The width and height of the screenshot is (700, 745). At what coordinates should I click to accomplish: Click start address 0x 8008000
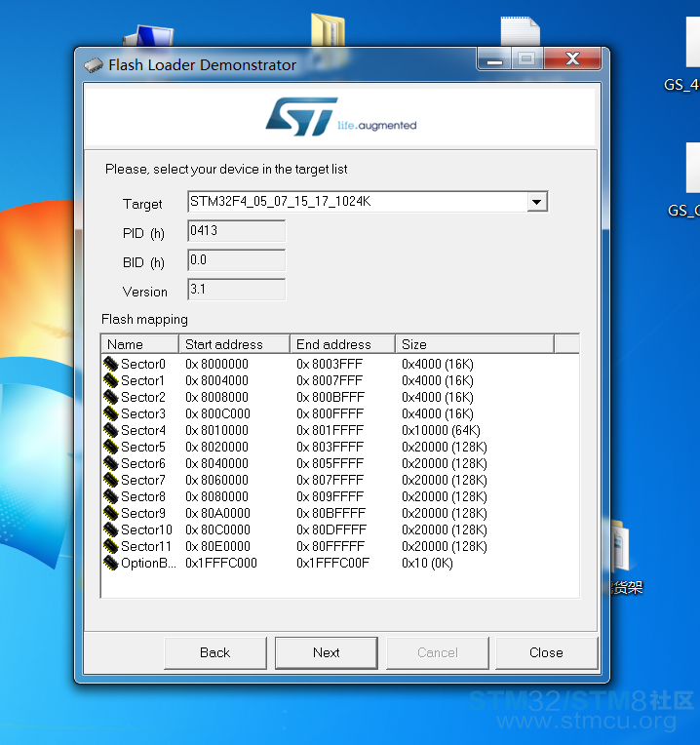217,398
